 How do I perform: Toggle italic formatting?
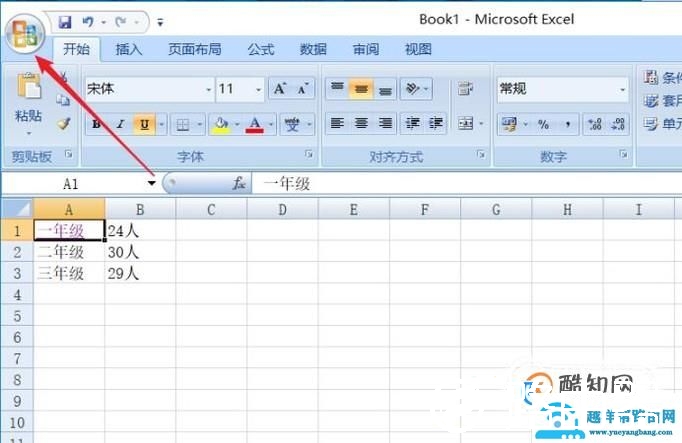[120, 124]
